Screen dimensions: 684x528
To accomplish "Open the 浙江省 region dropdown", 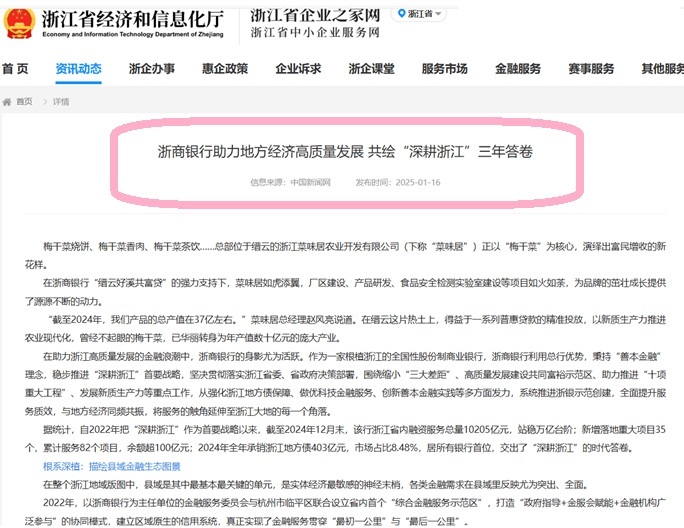I will tap(419, 14).
